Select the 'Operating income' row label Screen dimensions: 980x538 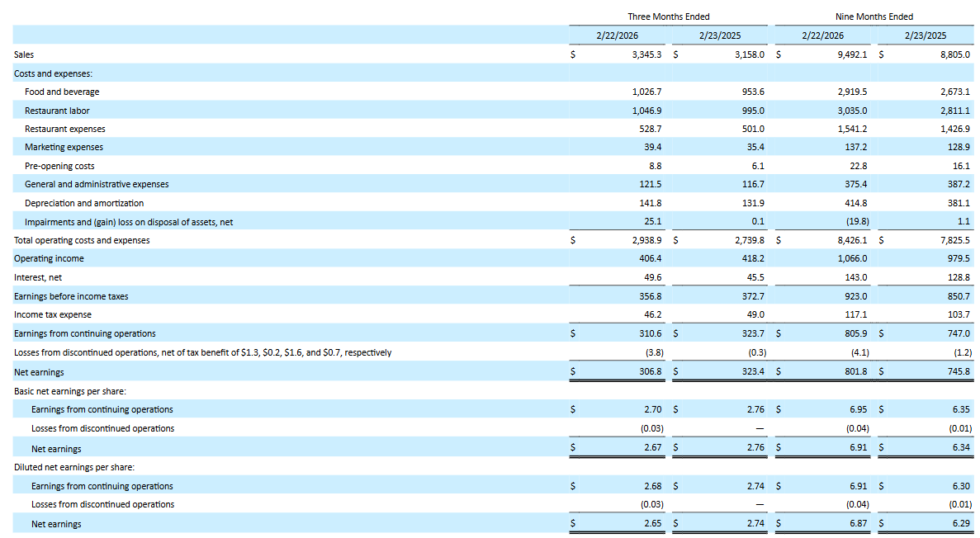pos(49,259)
